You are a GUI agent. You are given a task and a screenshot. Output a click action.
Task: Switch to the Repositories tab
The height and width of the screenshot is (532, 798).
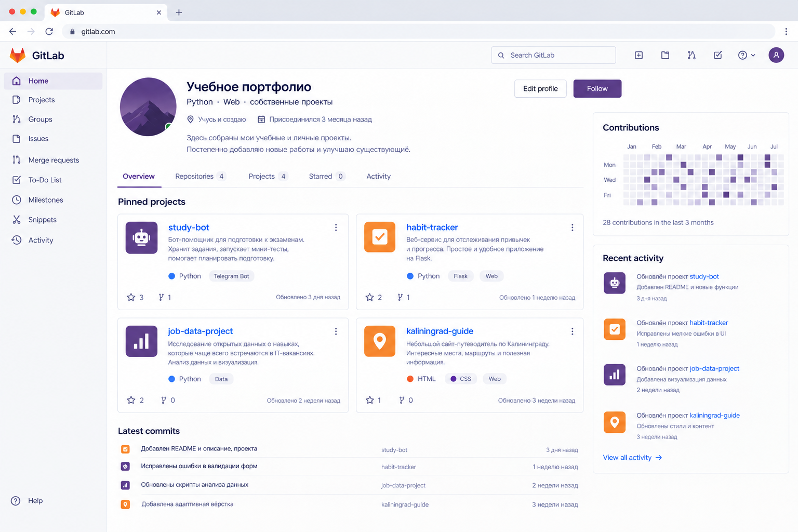(200, 177)
